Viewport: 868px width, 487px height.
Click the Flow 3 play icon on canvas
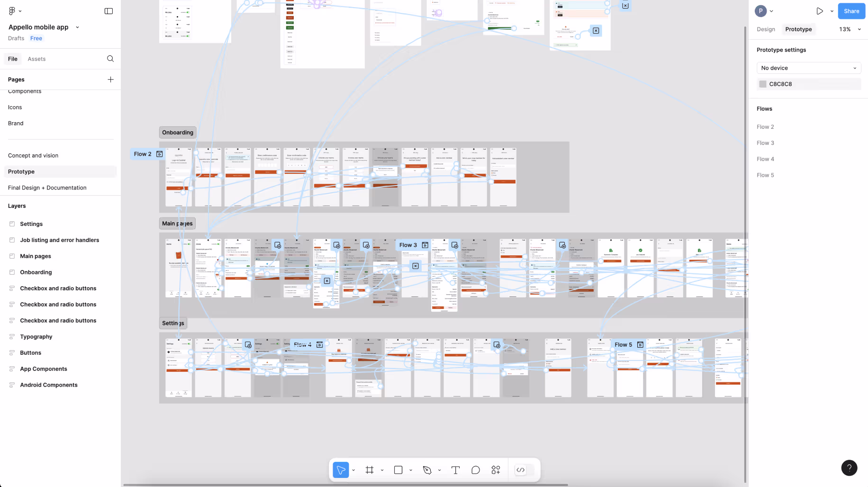[x=425, y=245]
